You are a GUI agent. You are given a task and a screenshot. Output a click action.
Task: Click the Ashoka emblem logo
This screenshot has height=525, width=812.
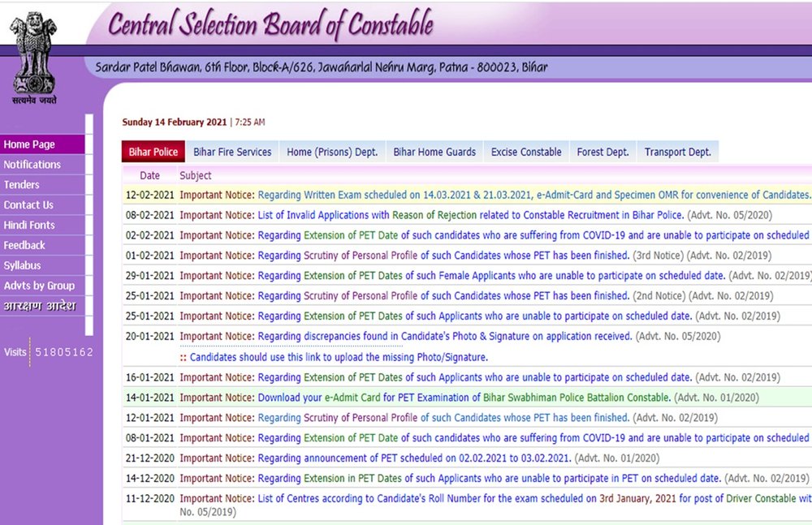tap(34, 58)
